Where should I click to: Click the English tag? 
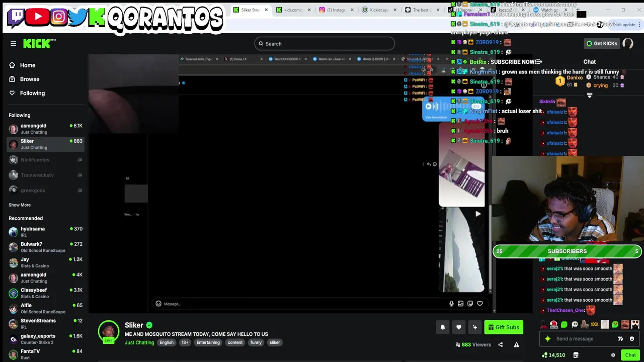(x=167, y=343)
